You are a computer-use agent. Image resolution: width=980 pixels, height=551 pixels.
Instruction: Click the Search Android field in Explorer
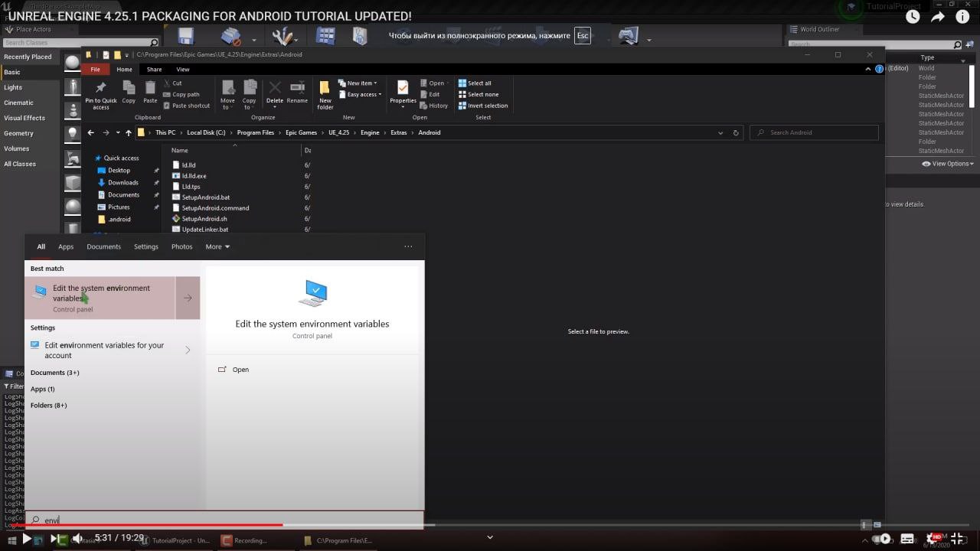pos(814,132)
